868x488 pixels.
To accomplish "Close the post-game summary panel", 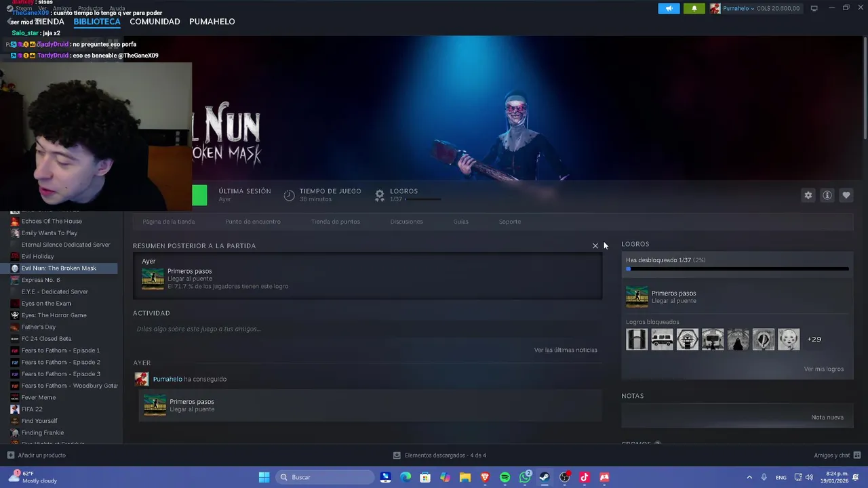I will click(595, 246).
